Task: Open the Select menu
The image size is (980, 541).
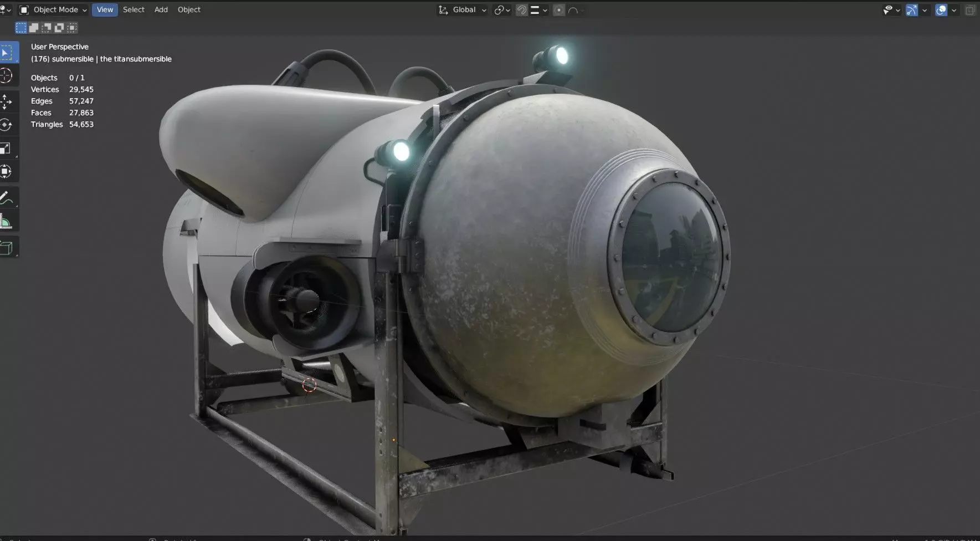Action: pyautogui.click(x=134, y=10)
